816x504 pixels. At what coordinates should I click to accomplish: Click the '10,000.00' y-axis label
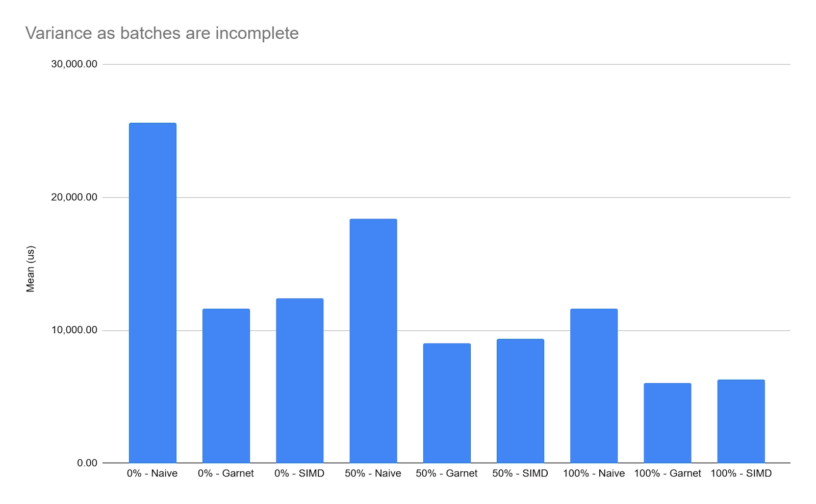coord(74,330)
